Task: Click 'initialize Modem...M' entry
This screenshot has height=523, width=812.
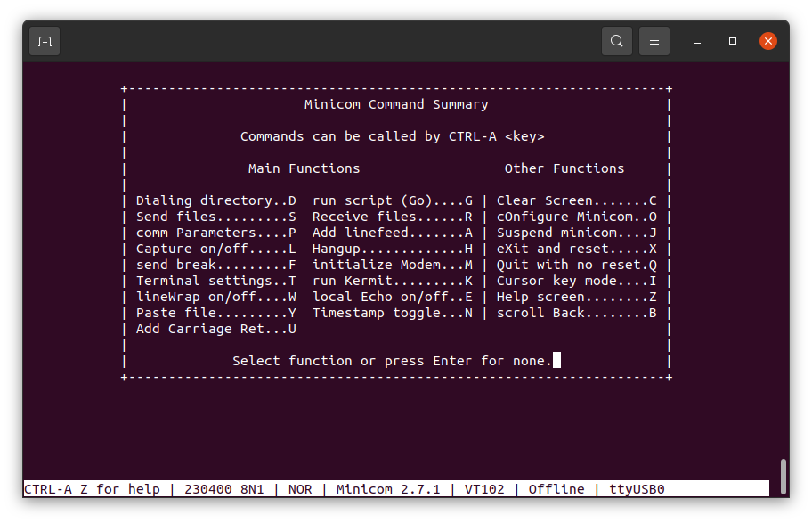Action: pos(393,265)
